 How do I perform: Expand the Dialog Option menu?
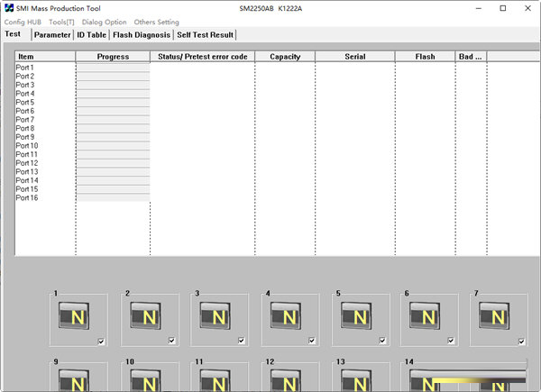coord(105,22)
